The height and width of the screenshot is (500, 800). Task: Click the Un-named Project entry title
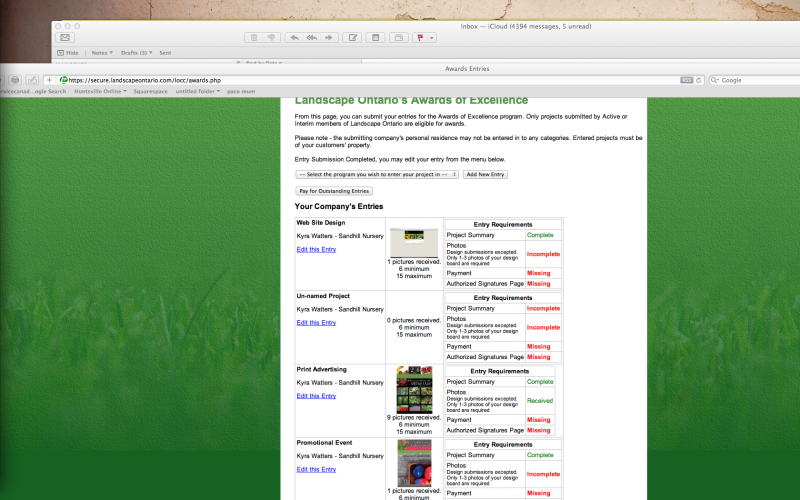323,296
